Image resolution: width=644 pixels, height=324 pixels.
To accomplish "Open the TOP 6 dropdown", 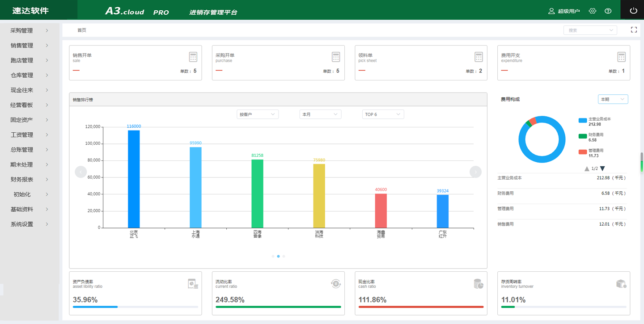I will pos(383,114).
